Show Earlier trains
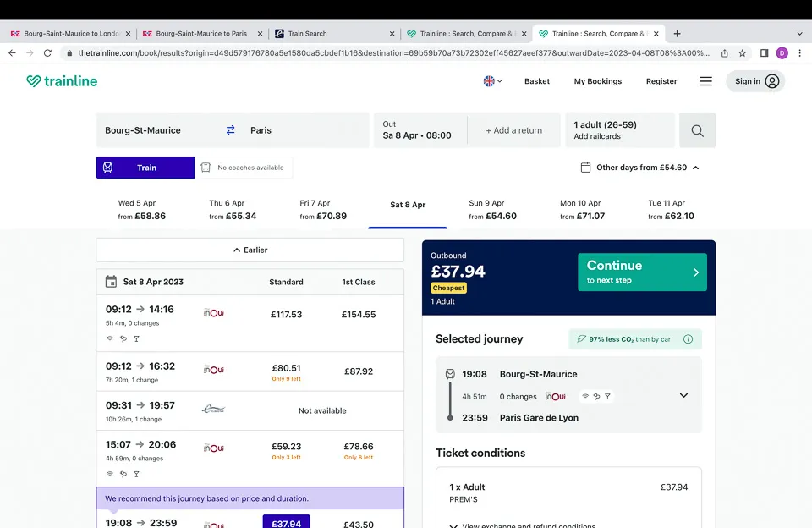Image resolution: width=812 pixels, height=528 pixels. coord(250,250)
